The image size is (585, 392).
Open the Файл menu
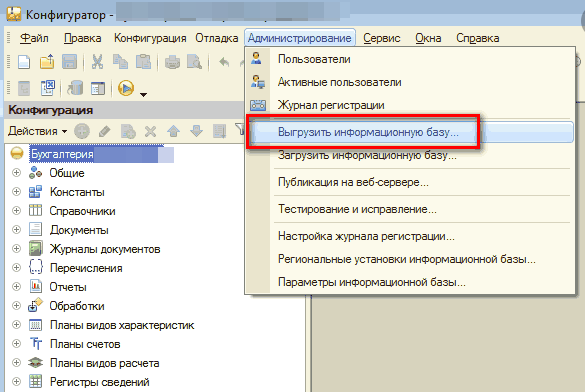(34, 38)
